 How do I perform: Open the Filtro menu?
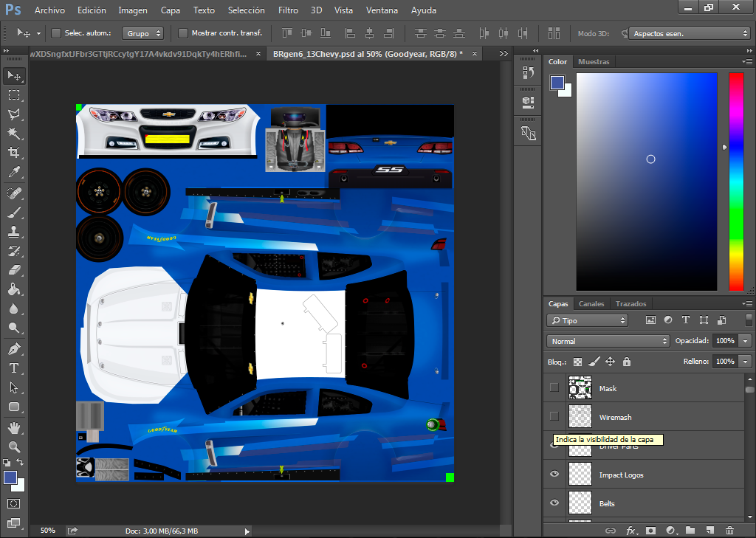tap(288, 10)
